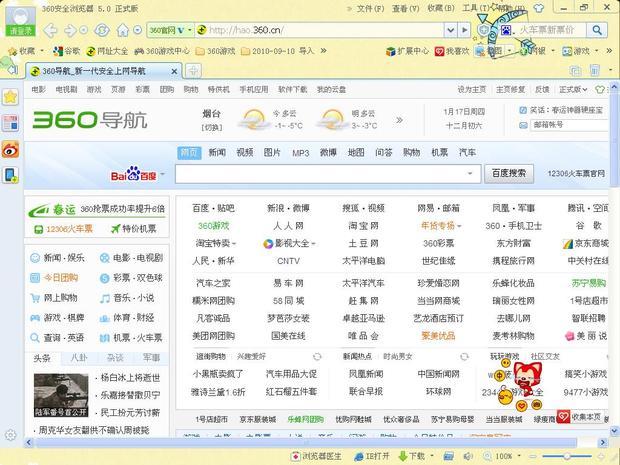Viewport: 620px width, 465px height.
Task: Open 浏览器医生 in the status bar
Action: tap(316, 456)
